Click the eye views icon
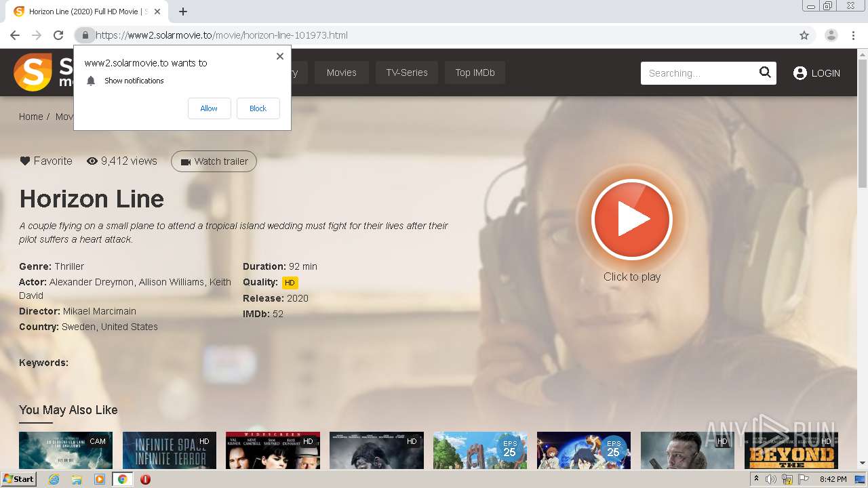 pos(92,161)
